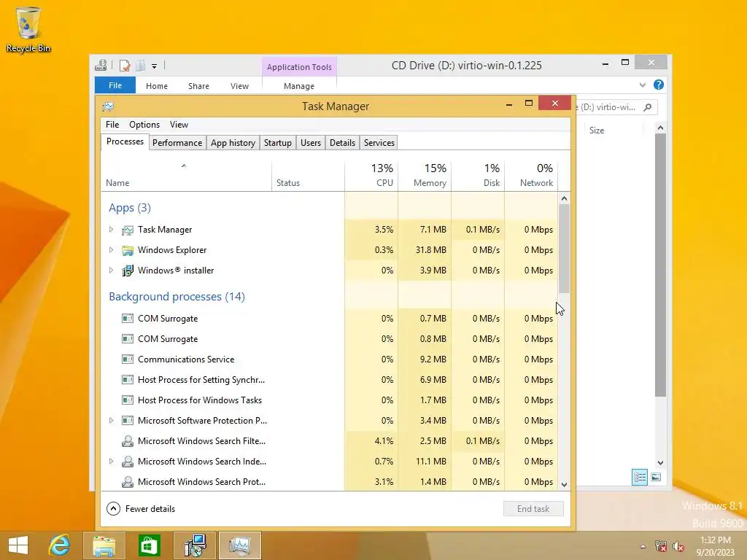The image size is (747, 560).
Task: Expand the Explorer ribbon chevron
Action: [642, 85]
